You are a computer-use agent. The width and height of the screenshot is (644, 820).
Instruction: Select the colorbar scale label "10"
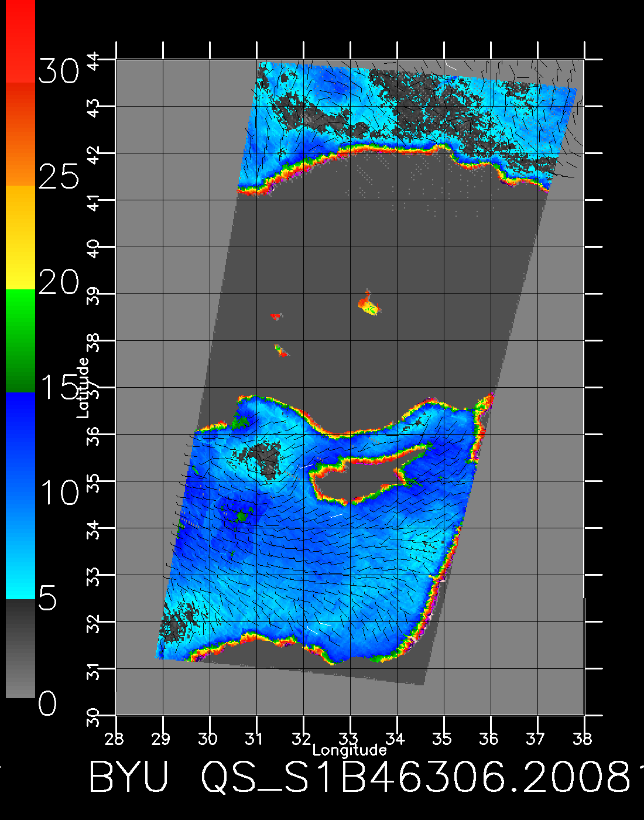pos(59,493)
